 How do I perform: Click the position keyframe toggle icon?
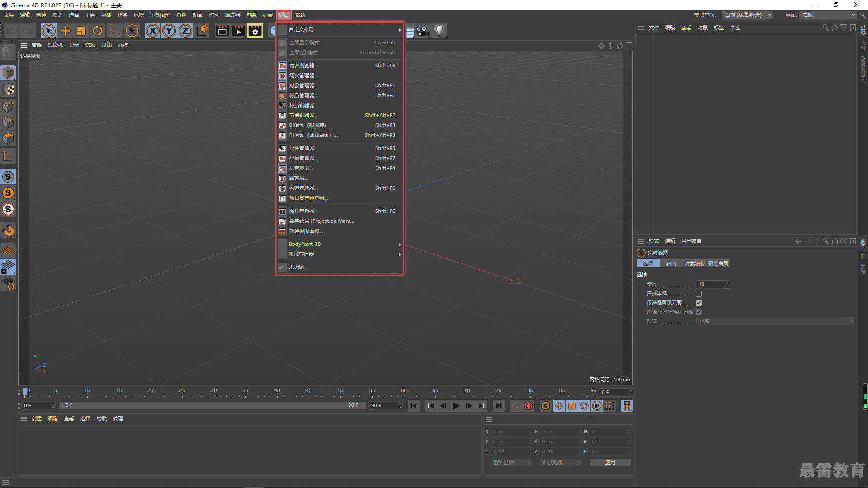point(559,406)
